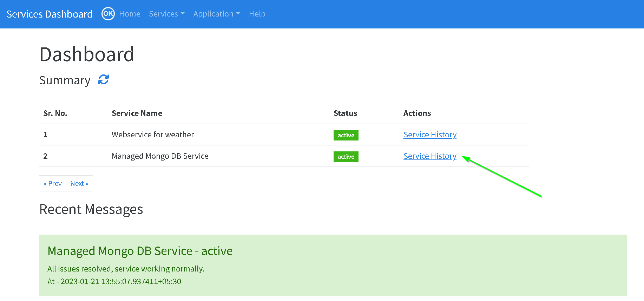The image size is (644, 301).
Task: Click the active badge for Webservice for weather
Action: click(346, 135)
